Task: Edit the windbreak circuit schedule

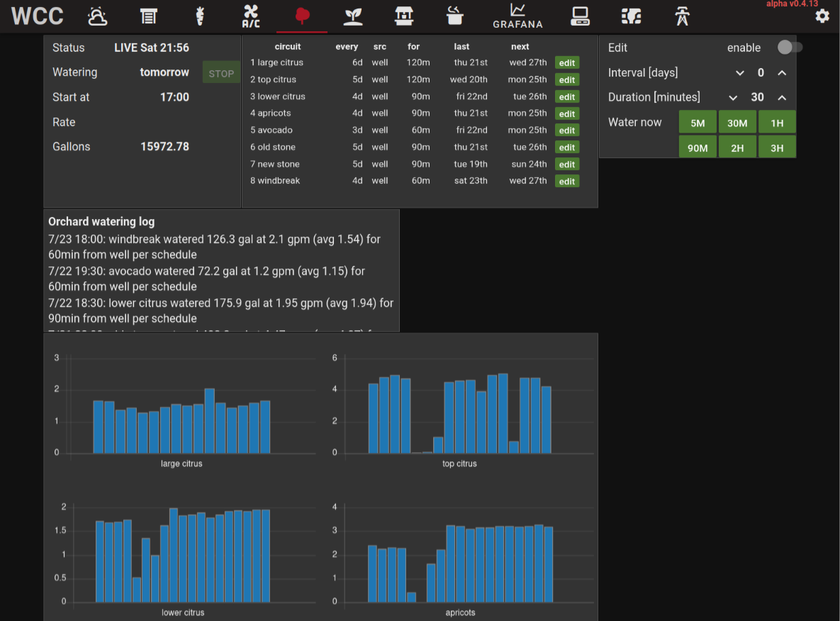Action: tap(566, 181)
